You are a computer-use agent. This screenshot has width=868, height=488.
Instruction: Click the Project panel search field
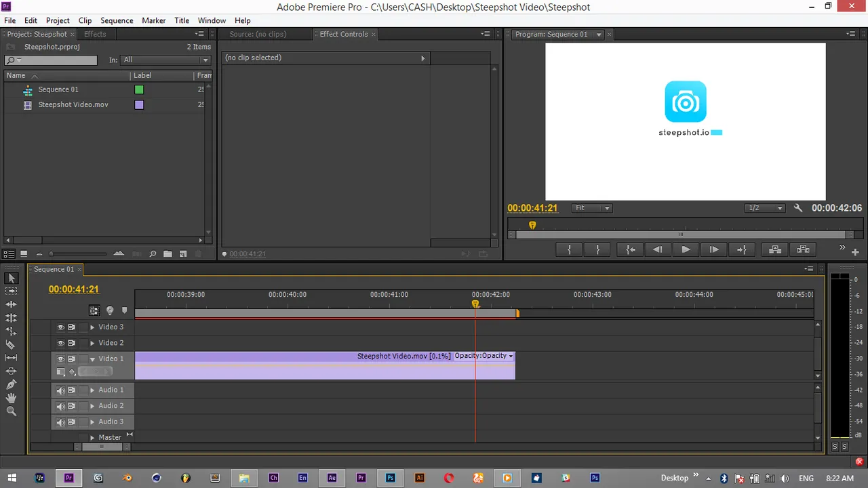pos(51,60)
